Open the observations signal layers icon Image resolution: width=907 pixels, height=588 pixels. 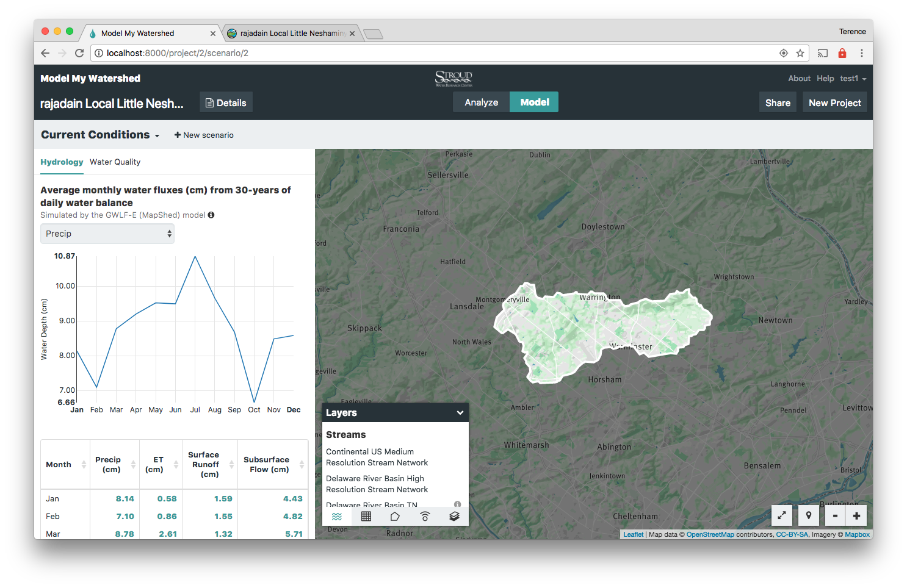pos(425,517)
